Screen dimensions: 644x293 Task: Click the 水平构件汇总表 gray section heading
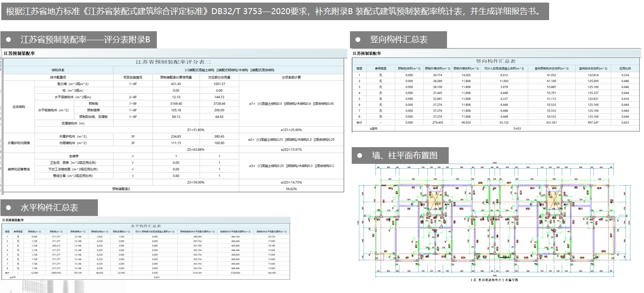point(49,207)
